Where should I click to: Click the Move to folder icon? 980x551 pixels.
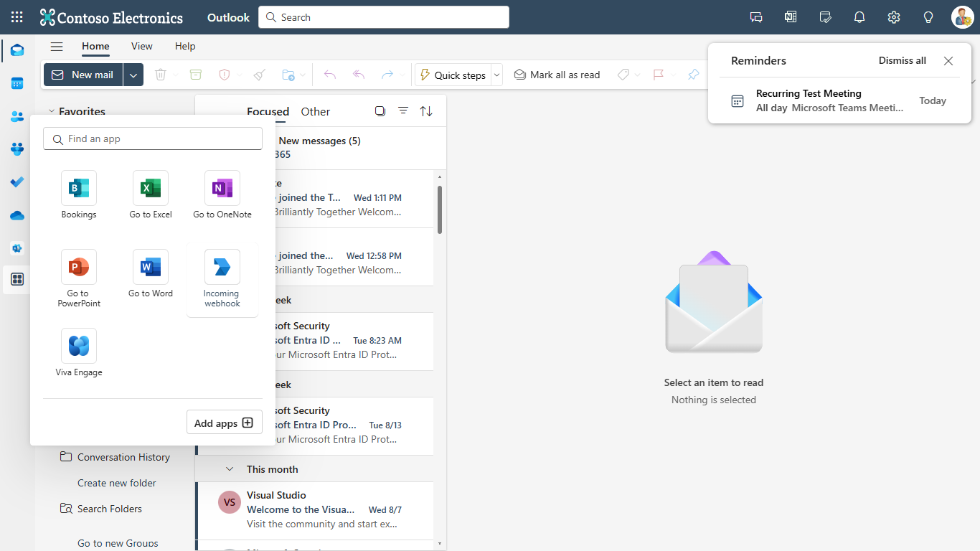click(288, 75)
